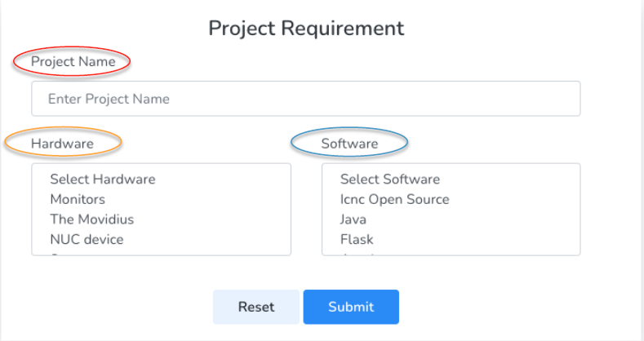Viewport: 644px width, 341px height.
Task: Select Icnc Open Source software option
Action: [394, 199]
